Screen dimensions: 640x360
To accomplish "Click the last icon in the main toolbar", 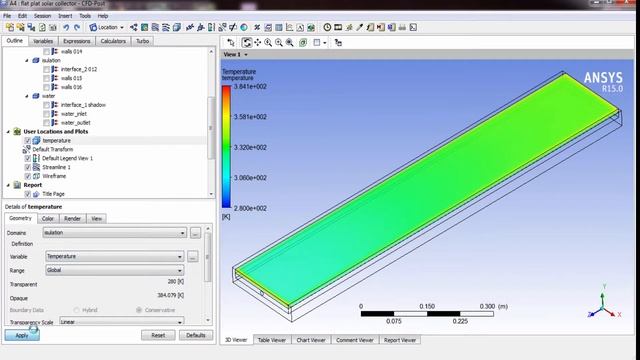I will click(x=413, y=27).
